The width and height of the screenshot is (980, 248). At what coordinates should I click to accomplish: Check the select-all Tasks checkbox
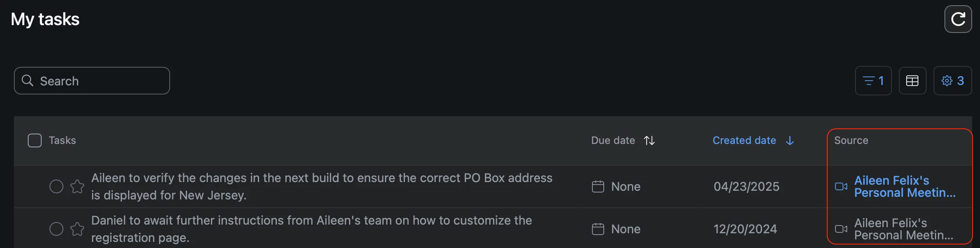point(35,140)
